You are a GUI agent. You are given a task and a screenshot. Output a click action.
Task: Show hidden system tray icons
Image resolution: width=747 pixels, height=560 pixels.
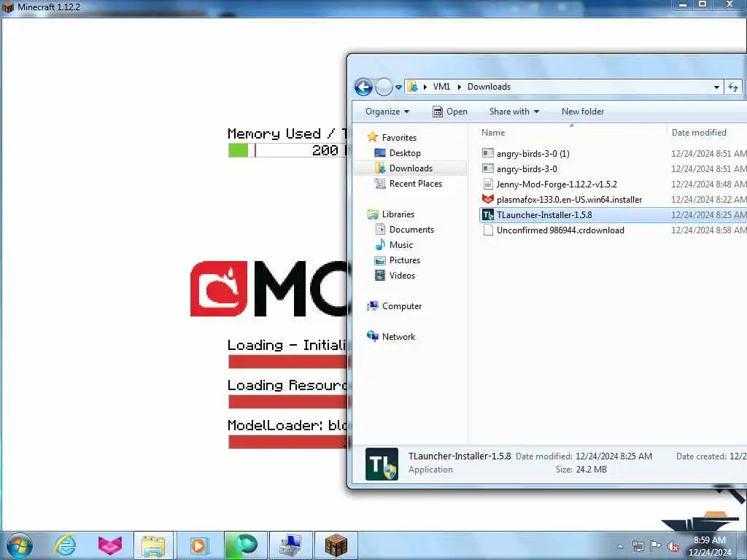[x=620, y=546]
